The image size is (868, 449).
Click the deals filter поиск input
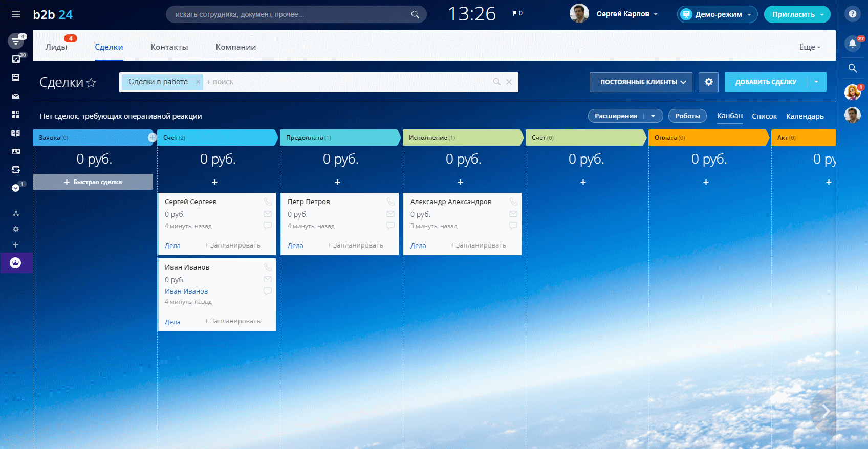pyautogui.click(x=348, y=82)
